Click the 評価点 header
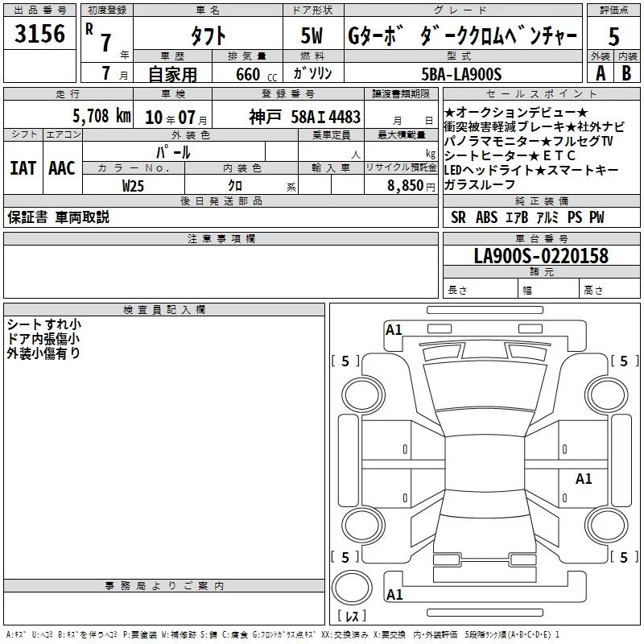Image resolution: width=644 pixels, height=644 pixels. coord(613,10)
